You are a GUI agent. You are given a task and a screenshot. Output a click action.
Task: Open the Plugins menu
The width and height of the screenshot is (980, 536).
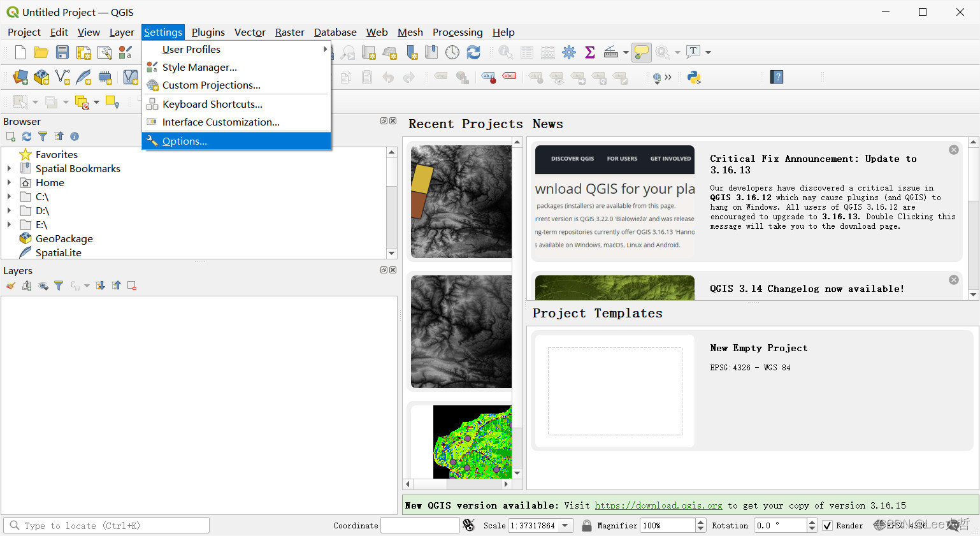point(208,32)
